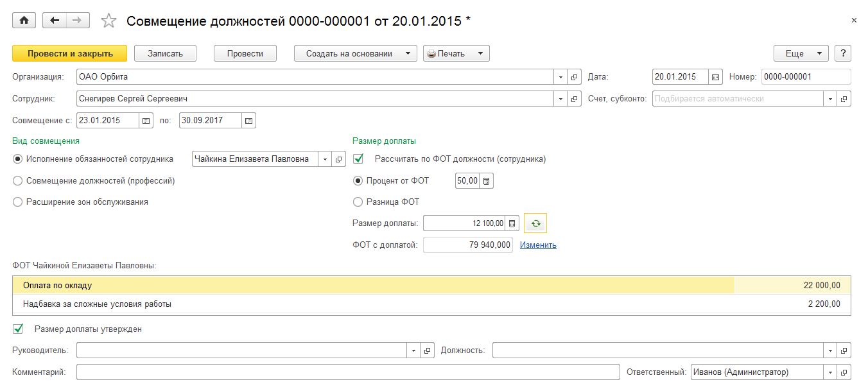Viewport: 868px width, 389px height.
Task: Click the Провести и закрыть button
Action: pyautogui.click(x=70, y=53)
